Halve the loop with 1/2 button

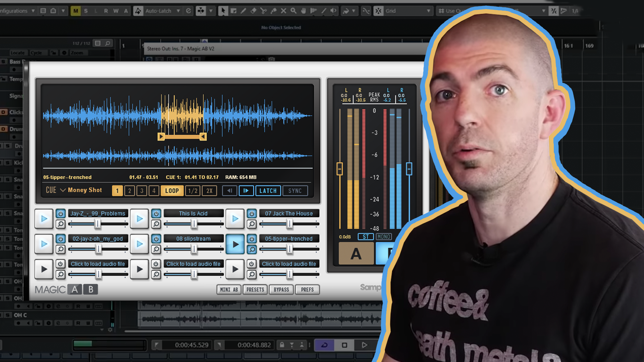pos(193,191)
